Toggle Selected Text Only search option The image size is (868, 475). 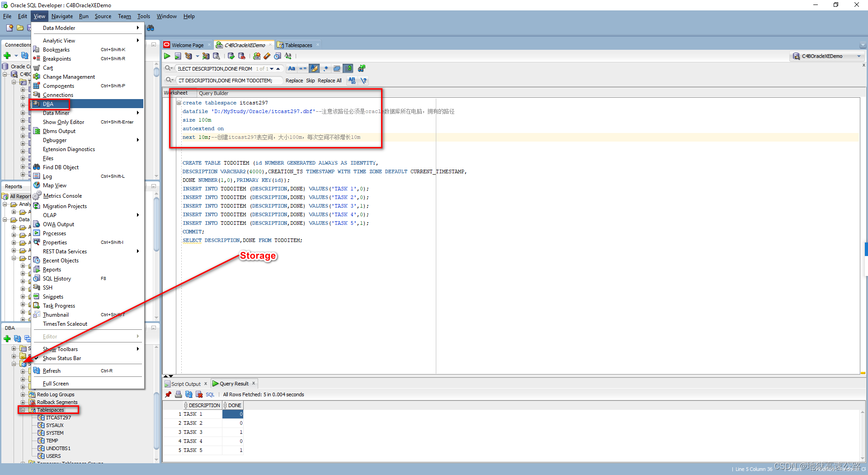coord(337,68)
